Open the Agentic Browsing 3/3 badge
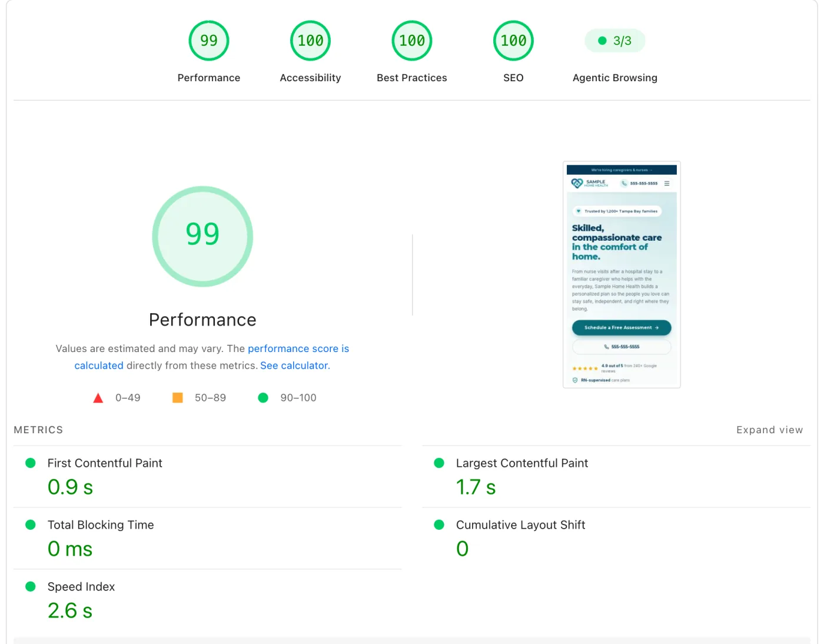This screenshot has height=644, width=824. [615, 41]
